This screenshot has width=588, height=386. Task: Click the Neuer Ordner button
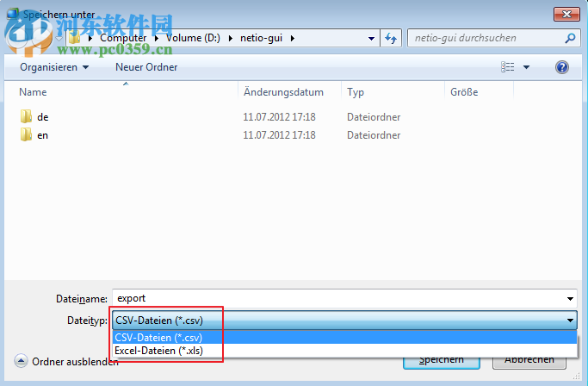[x=146, y=67]
